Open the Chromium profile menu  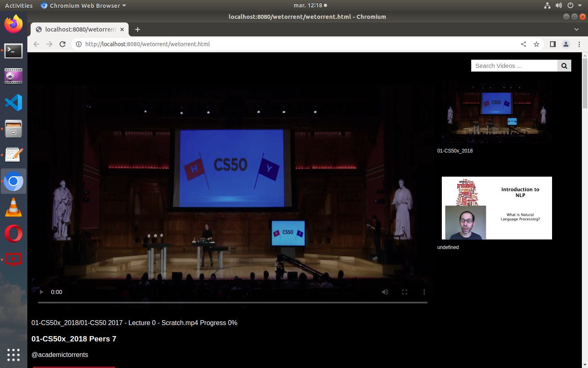[566, 44]
